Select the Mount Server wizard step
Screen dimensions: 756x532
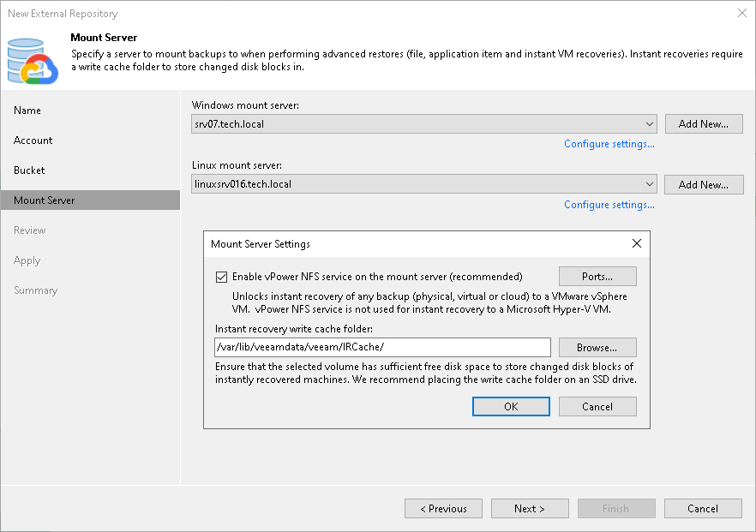pos(90,200)
